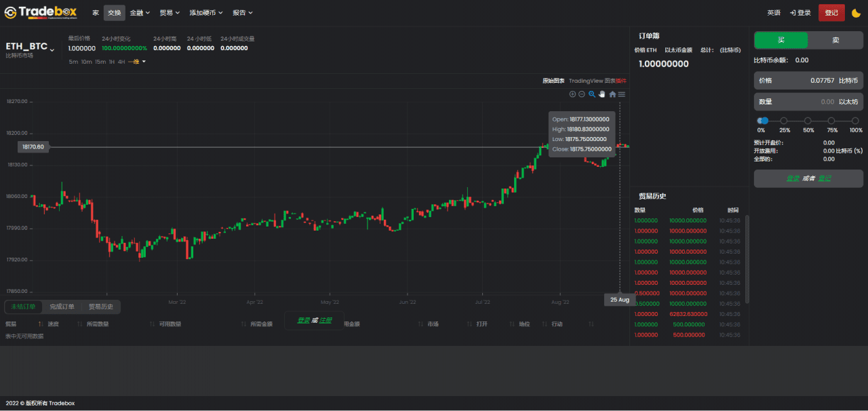Switch to the green 买 (buy) toggle
Image resolution: width=868 pixels, height=411 pixels.
tap(781, 40)
